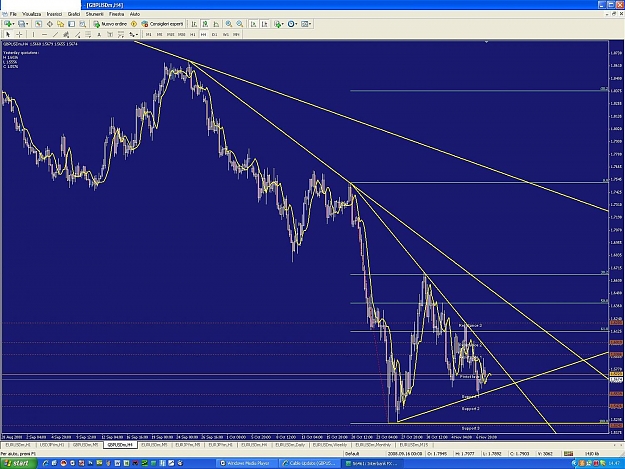The width and height of the screenshot is (625, 469).
Task: Open Interbank FX taskbar item
Action: pos(373,463)
